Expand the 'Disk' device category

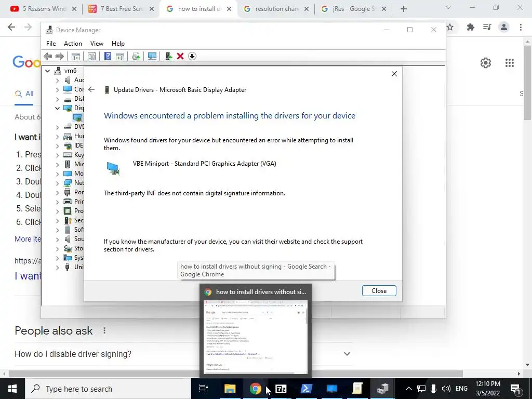click(x=57, y=99)
